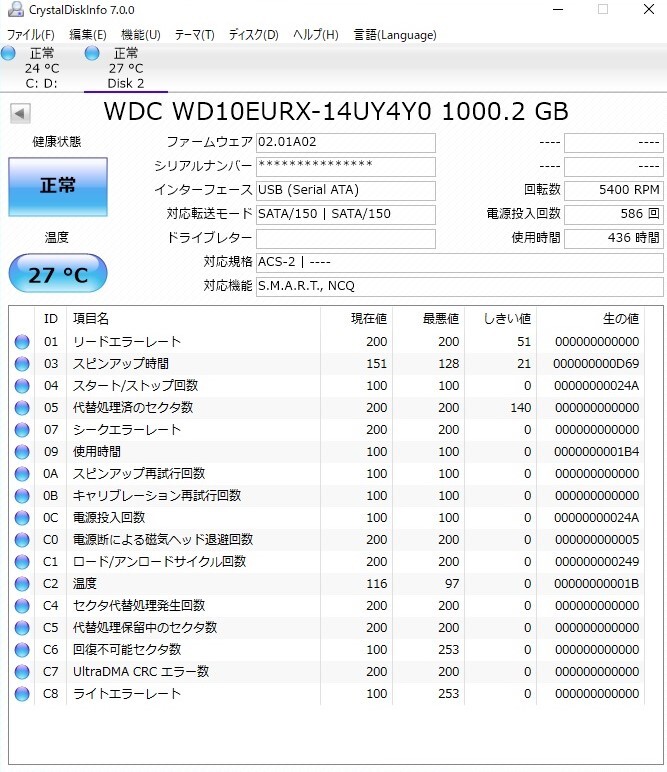The height and width of the screenshot is (772, 667).
Task: Select the リードエラーレート row name
Action: [127, 342]
